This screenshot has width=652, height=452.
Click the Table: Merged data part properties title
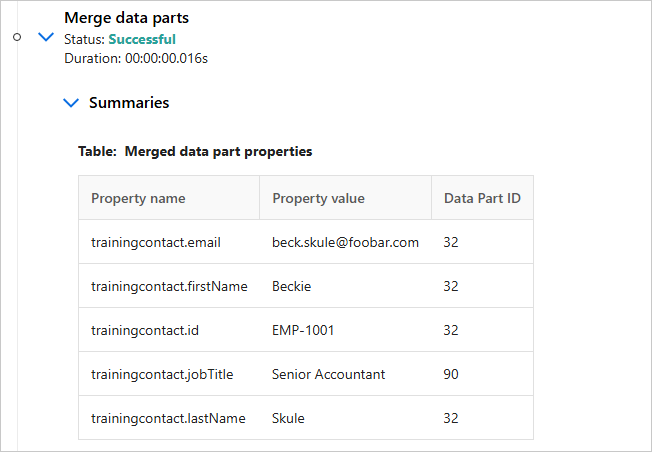(195, 151)
